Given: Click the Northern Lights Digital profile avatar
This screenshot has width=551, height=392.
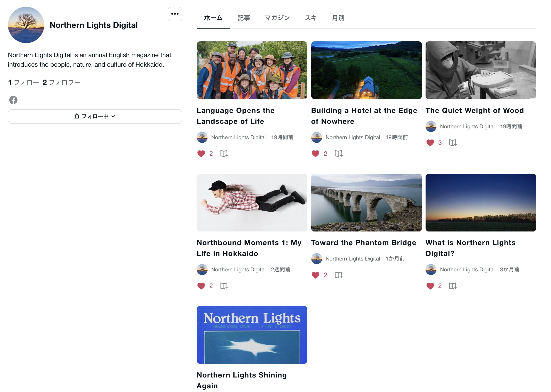Looking at the screenshot, I should (x=26, y=25).
